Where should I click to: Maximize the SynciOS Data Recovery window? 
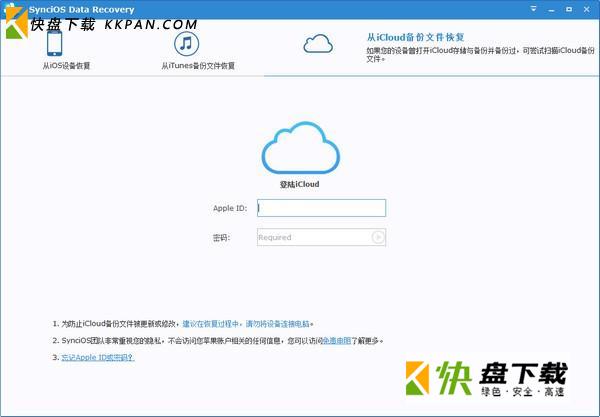coord(569,9)
